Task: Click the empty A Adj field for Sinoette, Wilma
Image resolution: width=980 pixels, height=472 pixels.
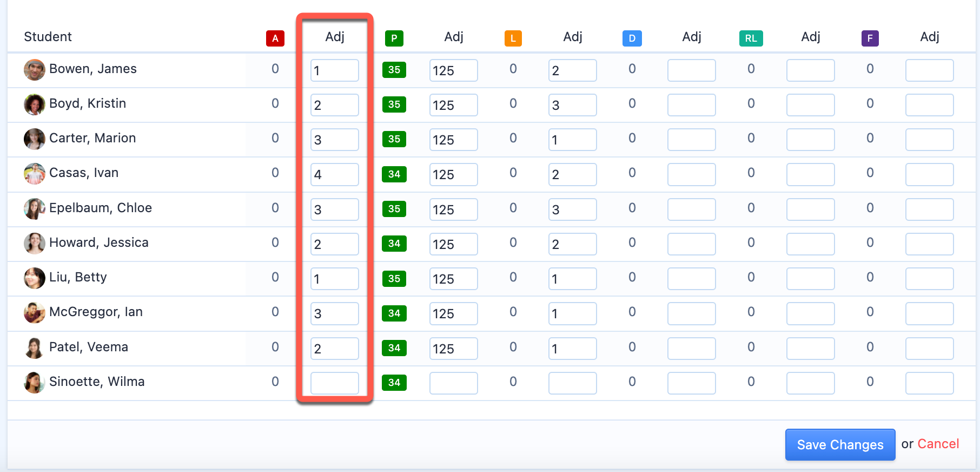Action: (x=334, y=383)
